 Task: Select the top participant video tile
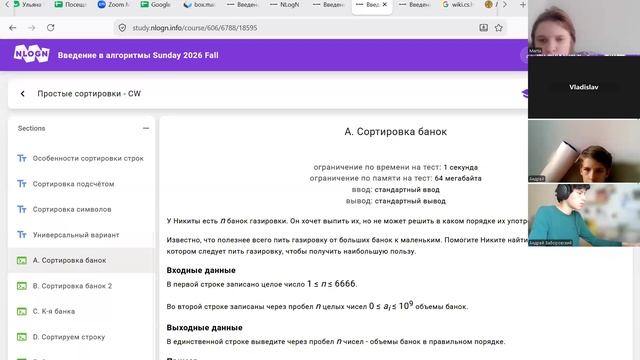click(584, 27)
